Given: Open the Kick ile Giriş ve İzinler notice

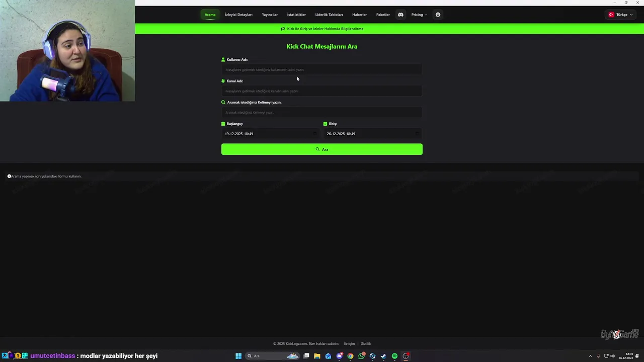Looking at the screenshot, I should pos(325,29).
